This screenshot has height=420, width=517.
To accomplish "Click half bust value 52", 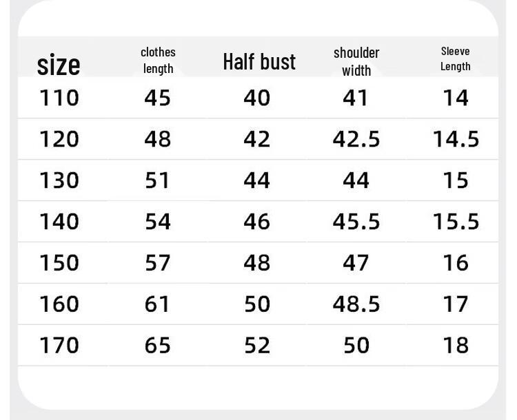I will (x=257, y=345).
